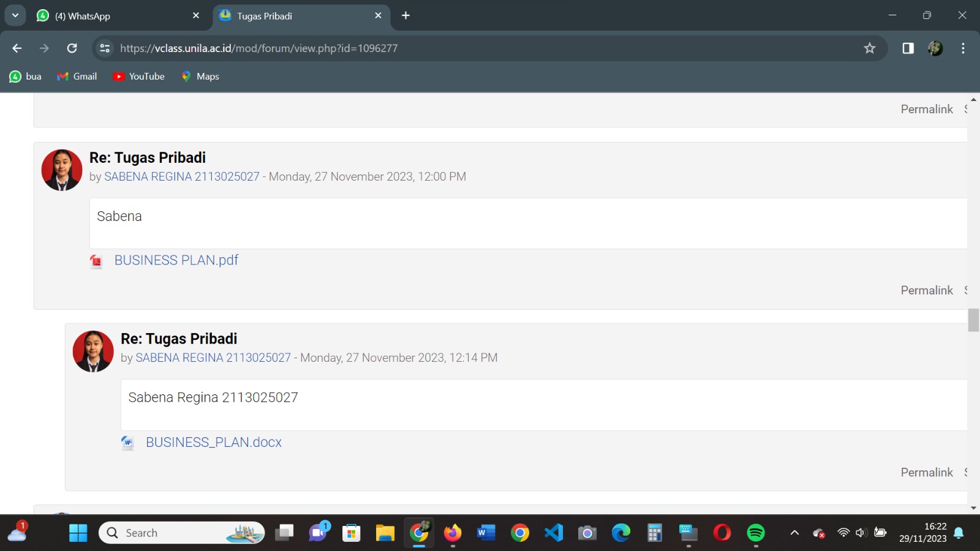
Task: Open the YouTube bookmark
Action: (139, 77)
